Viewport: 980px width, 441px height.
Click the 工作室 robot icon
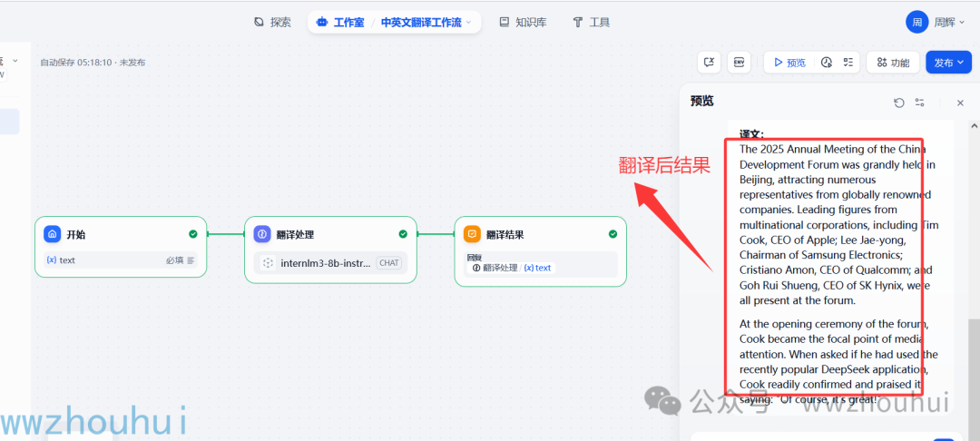coord(322,23)
